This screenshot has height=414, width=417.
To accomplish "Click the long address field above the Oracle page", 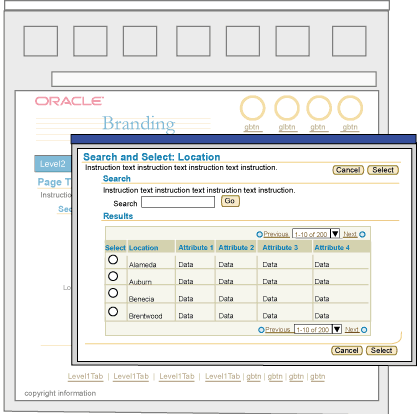I will pos(214,79).
